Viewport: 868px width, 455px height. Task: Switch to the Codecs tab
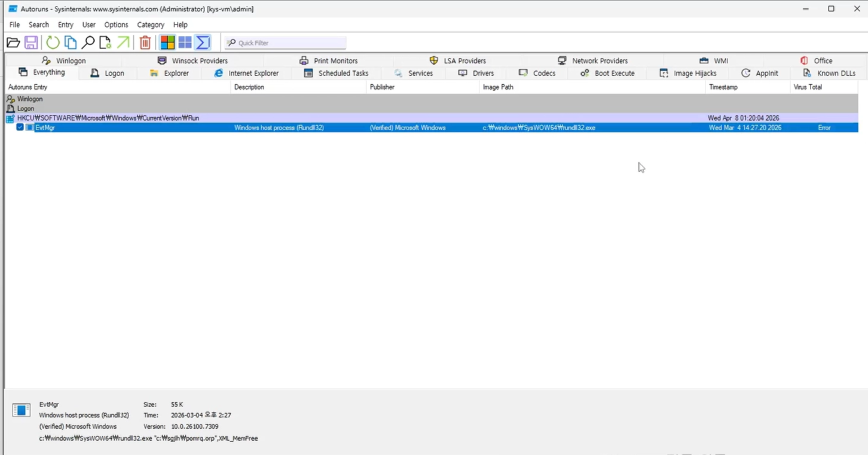[x=537, y=73]
